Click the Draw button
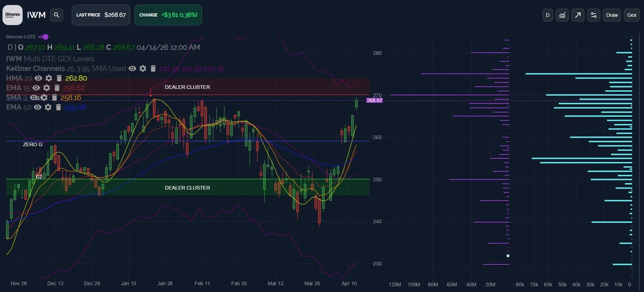644x292 pixels. tap(612, 15)
